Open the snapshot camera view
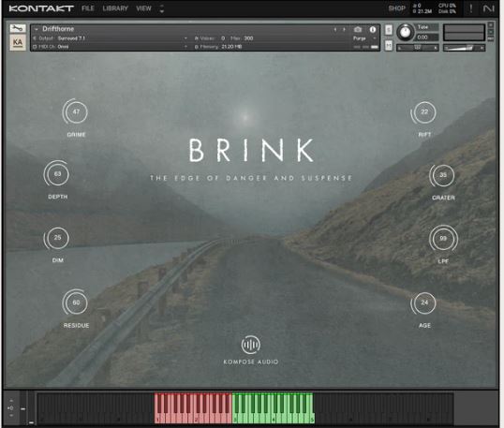The image size is (504, 428). point(358,30)
